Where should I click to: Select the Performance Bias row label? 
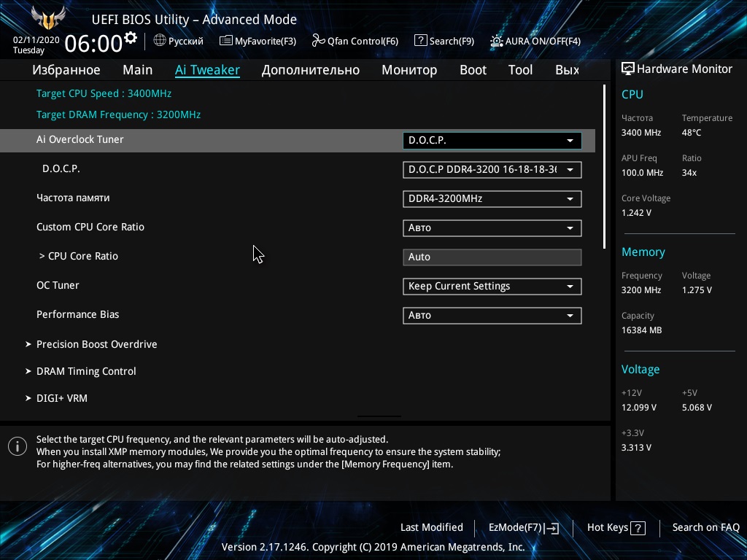point(77,314)
